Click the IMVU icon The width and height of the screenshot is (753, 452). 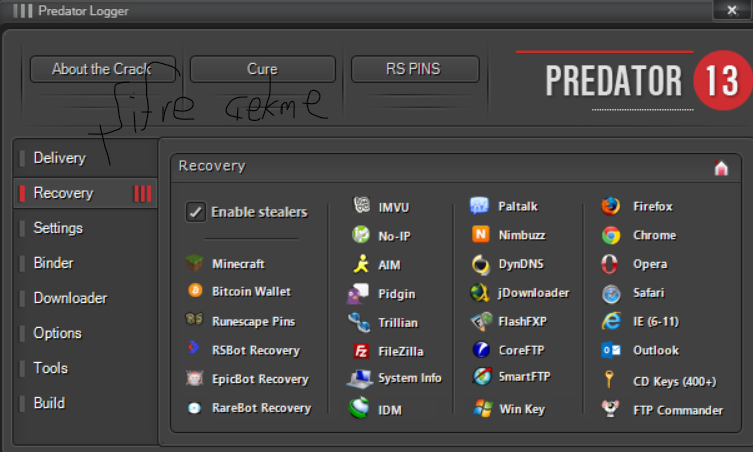pos(361,205)
